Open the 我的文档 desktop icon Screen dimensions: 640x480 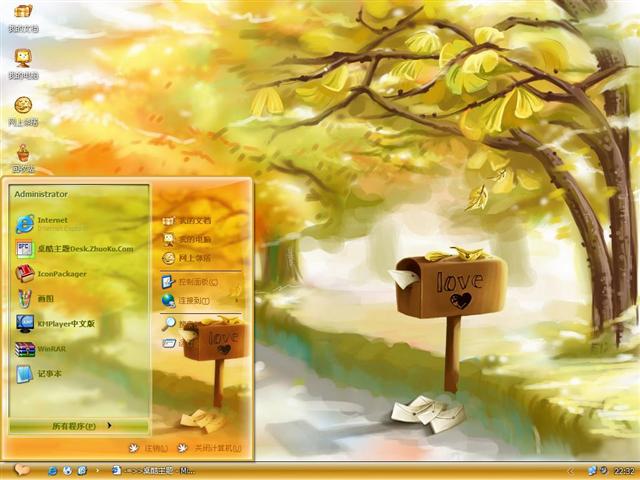(23, 18)
